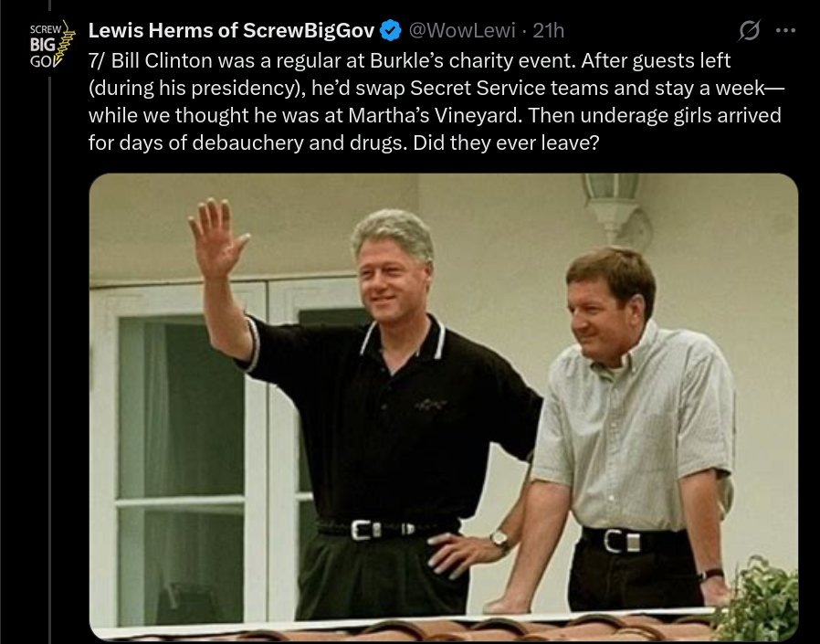This screenshot has height=644, width=820.
Task: Open the ScrewBigGov profile avatar
Action: tap(49, 45)
